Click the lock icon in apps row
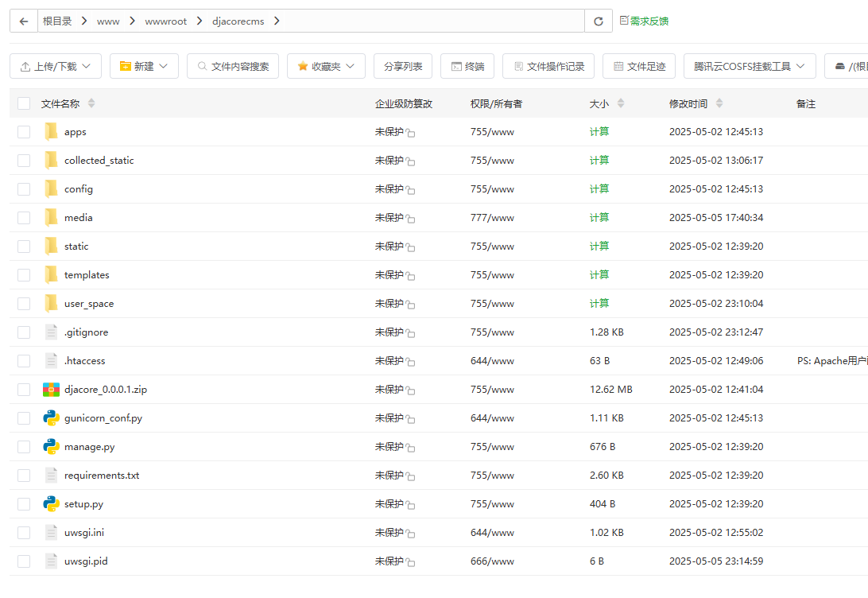Screen dimensions: 868x598 coord(410,133)
